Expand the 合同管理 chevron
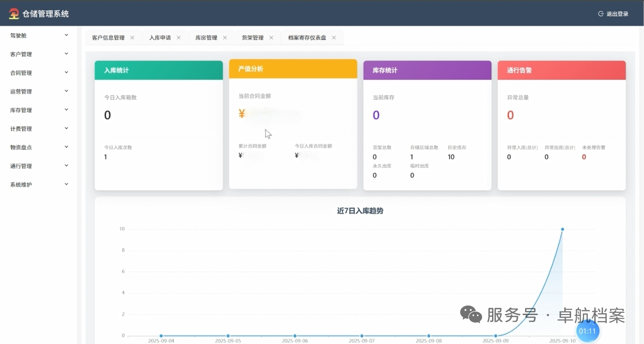This screenshot has width=644, height=344. pos(66,72)
